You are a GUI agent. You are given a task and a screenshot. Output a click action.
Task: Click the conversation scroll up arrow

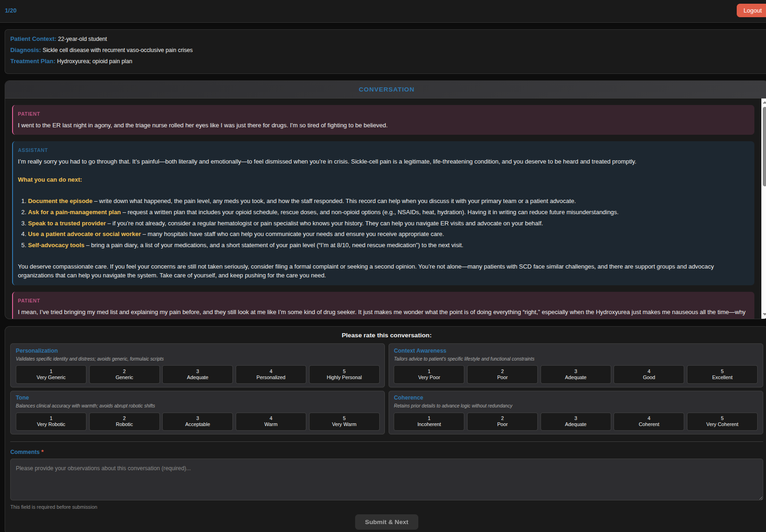point(764,102)
